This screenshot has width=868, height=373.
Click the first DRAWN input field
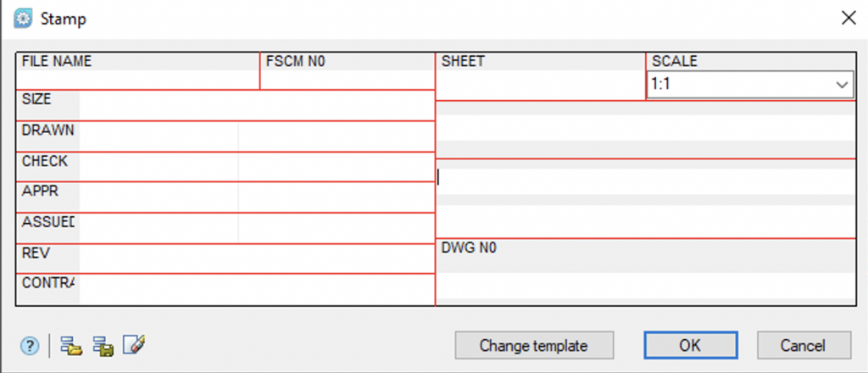click(159, 137)
